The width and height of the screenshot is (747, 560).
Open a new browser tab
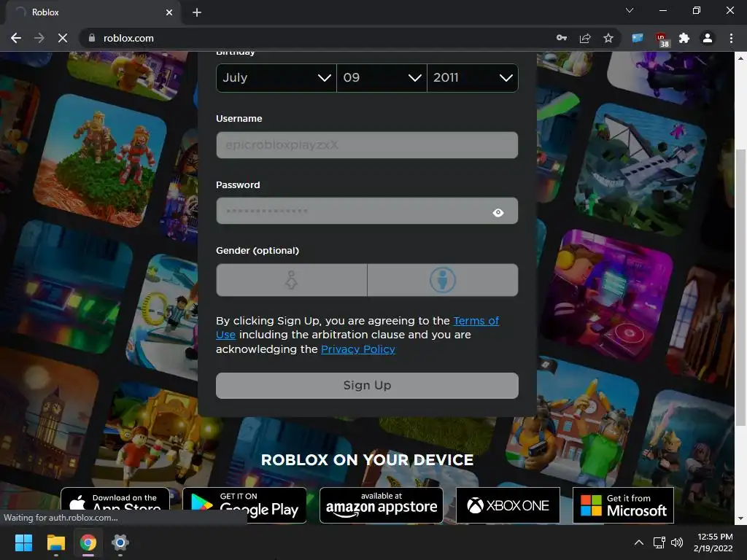coord(197,12)
